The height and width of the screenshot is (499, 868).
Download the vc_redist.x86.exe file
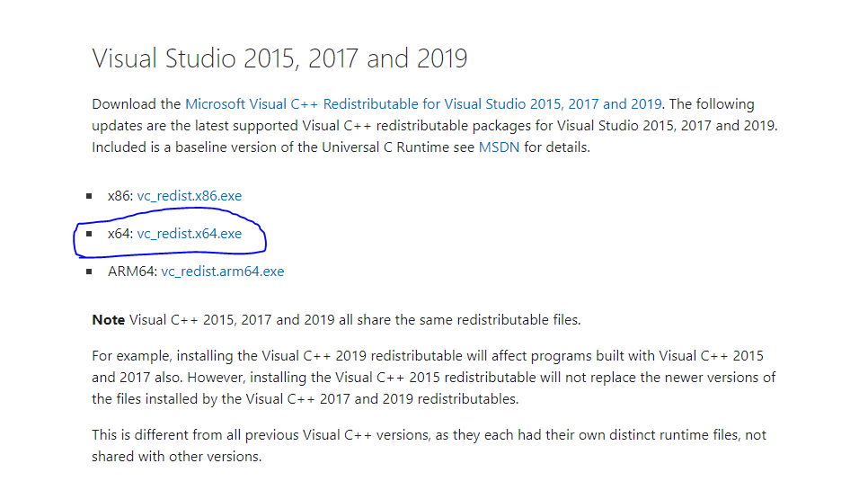coord(189,196)
